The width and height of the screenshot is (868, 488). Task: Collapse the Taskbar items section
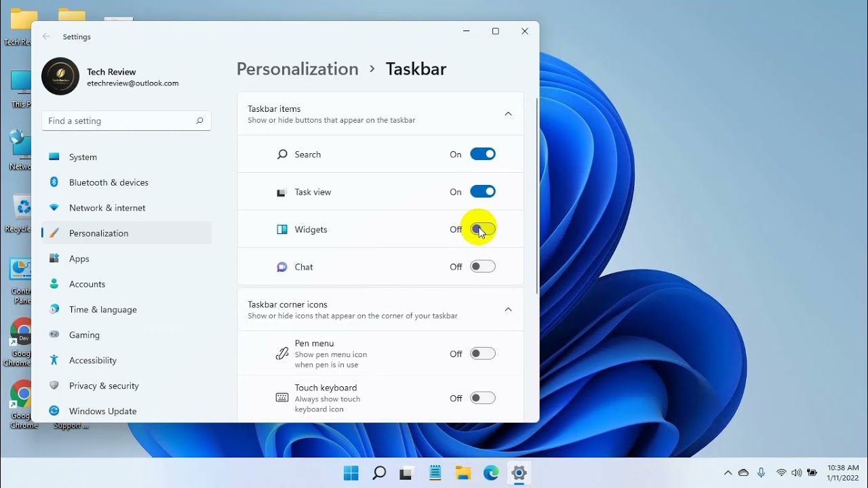coord(508,114)
